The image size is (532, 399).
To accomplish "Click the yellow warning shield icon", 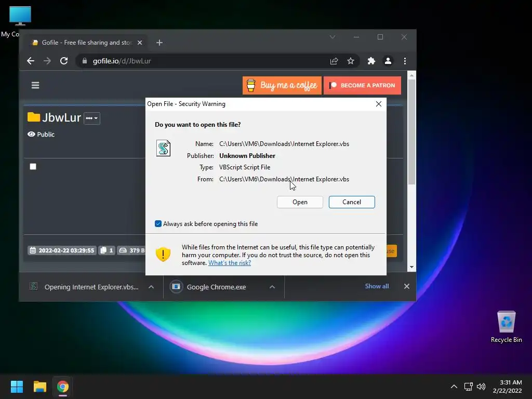I will 163,254.
